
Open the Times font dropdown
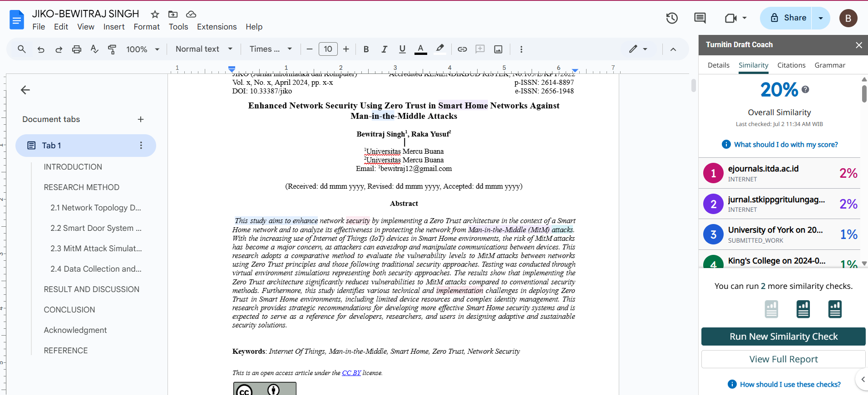[x=271, y=49]
